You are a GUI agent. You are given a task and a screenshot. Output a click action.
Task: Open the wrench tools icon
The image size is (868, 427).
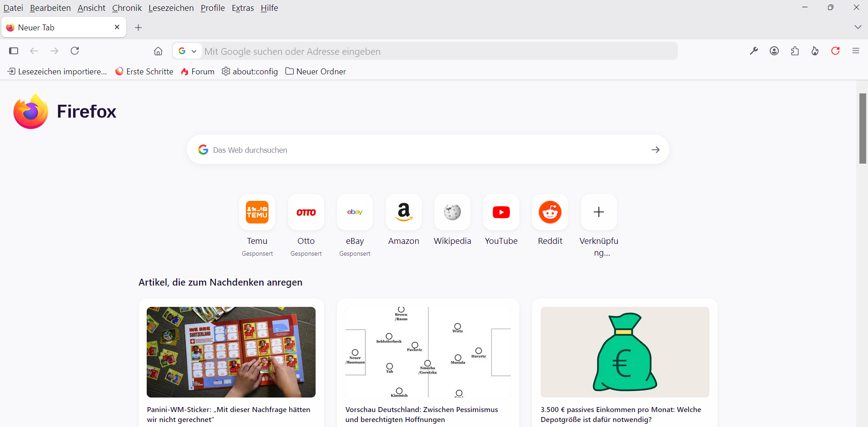click(x=754, y=51)
